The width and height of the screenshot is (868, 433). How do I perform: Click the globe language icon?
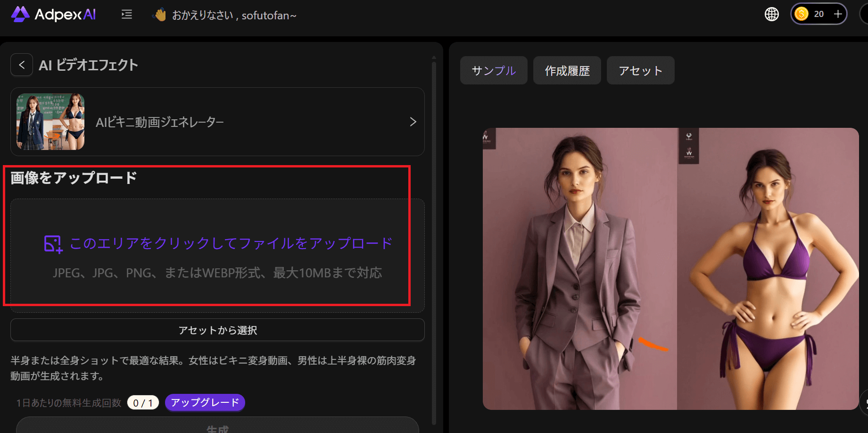pyautogui.click(x=771, y=14)
